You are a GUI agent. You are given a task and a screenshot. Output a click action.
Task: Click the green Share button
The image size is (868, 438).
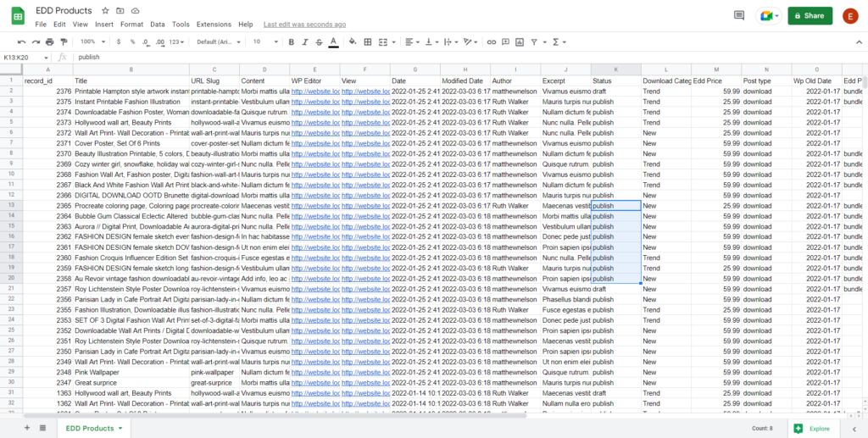(x=810, y=15)
